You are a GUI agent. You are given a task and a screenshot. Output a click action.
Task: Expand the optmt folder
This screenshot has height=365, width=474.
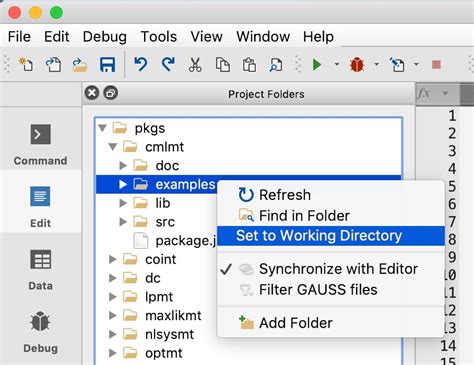pyautogui.click(x=113, y=353)
